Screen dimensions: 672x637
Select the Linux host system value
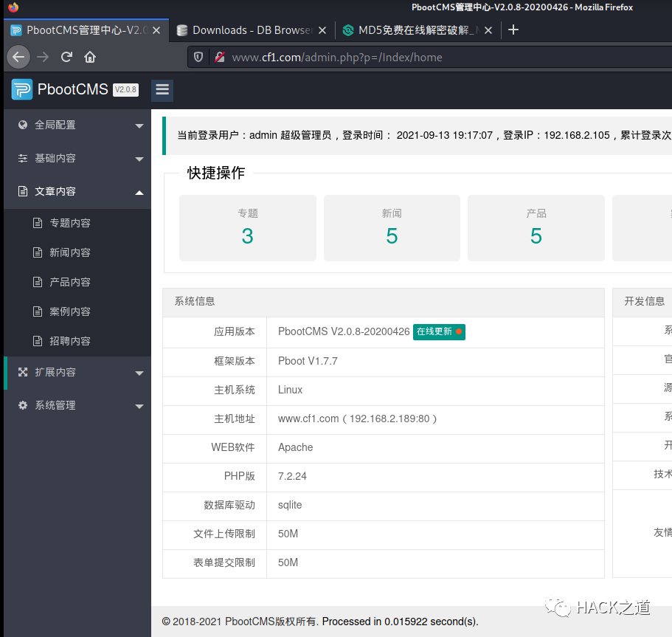[290, 390]
